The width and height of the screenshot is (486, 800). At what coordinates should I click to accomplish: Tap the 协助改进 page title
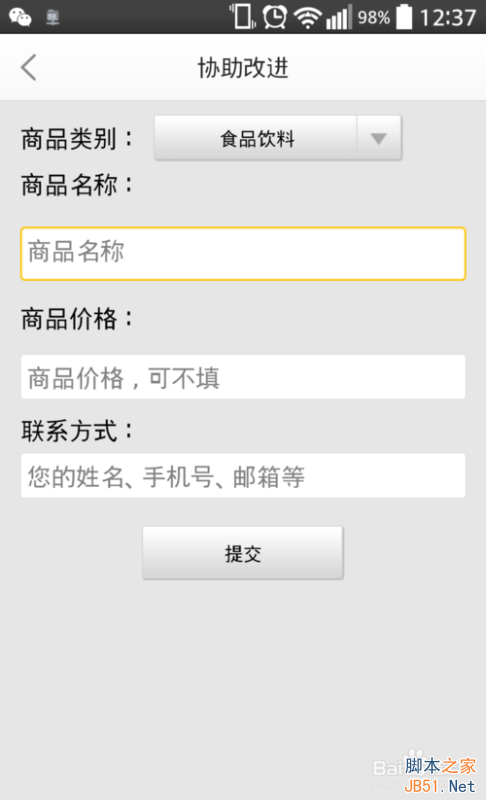[x=243, y=68]
